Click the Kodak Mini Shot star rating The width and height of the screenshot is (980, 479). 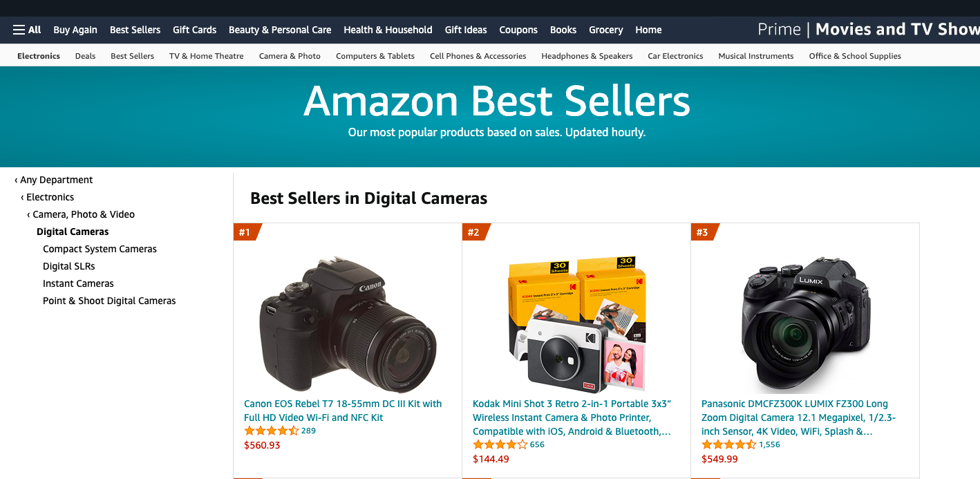pos(500,444)
